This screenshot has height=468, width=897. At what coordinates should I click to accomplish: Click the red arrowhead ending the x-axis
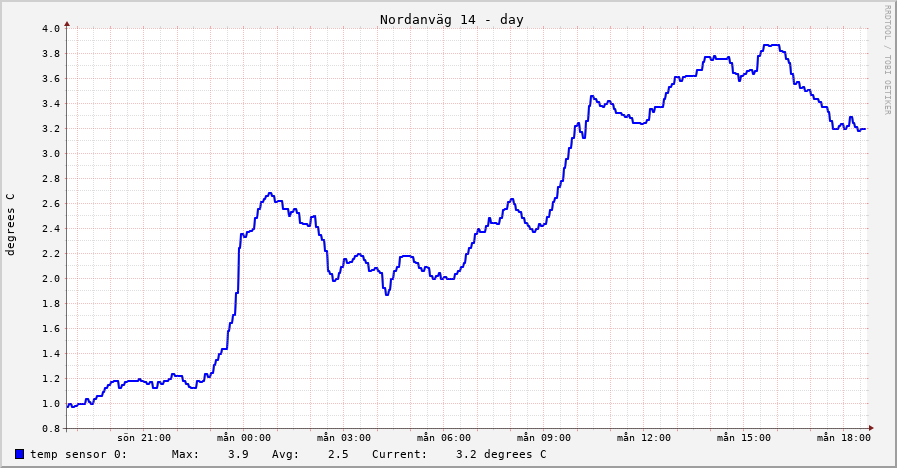(x=870, y=428)
